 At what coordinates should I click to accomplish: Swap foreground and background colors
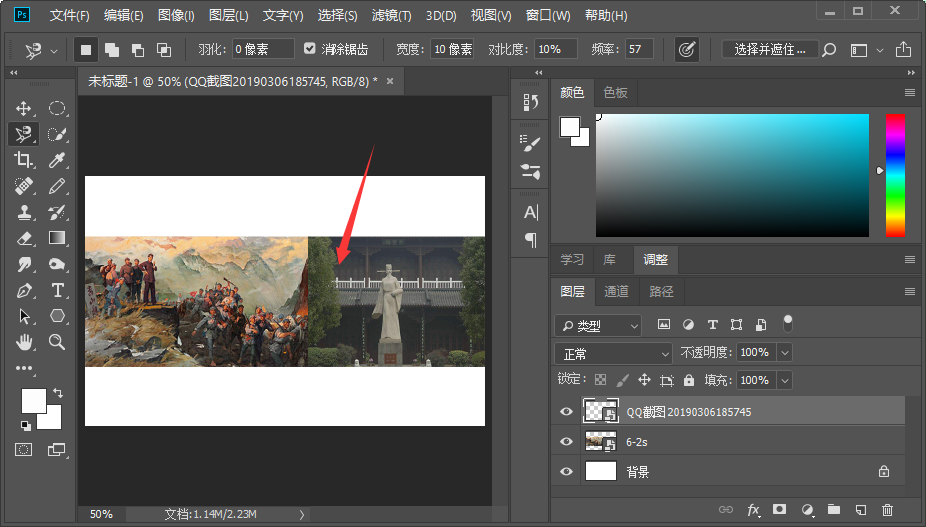click(x=57, y=392)
